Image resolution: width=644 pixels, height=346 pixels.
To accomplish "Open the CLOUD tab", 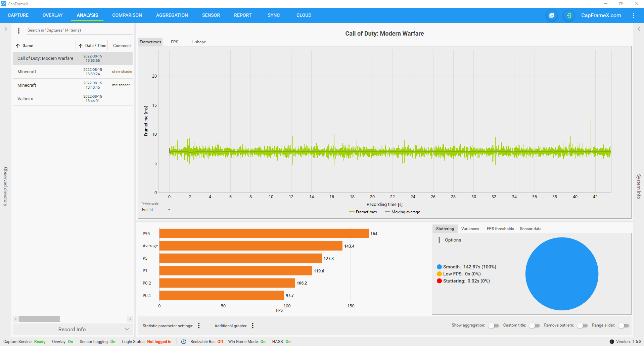I will click(x=304, y=15).
